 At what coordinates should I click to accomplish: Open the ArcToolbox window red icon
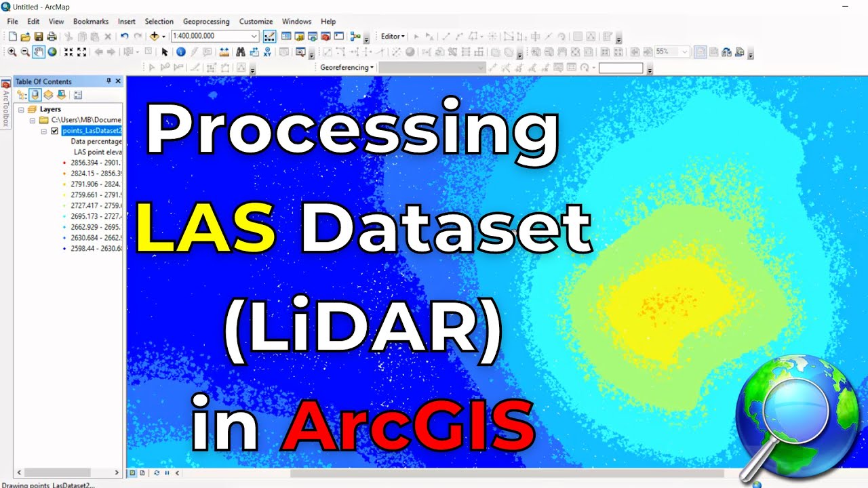point(325,36)
